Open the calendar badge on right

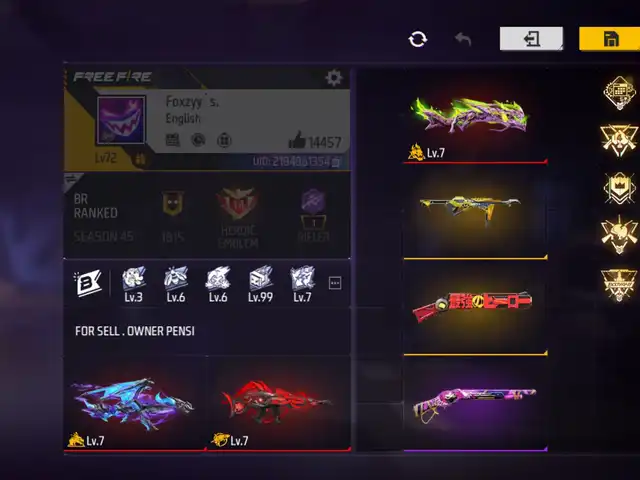(619, 92)
